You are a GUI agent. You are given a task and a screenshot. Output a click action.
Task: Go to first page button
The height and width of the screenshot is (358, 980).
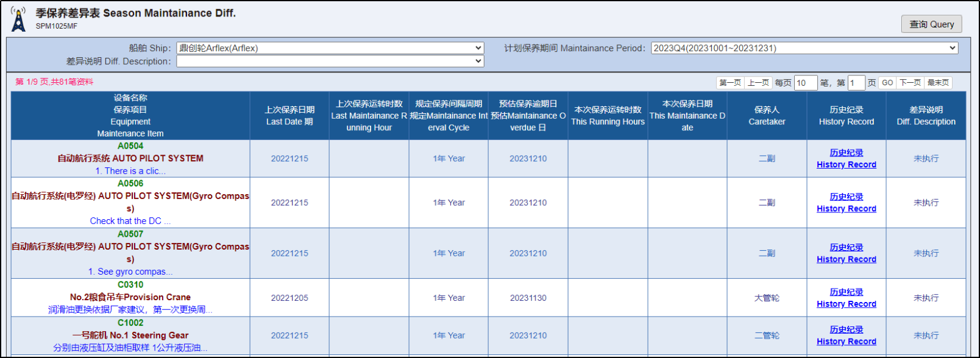730,83
